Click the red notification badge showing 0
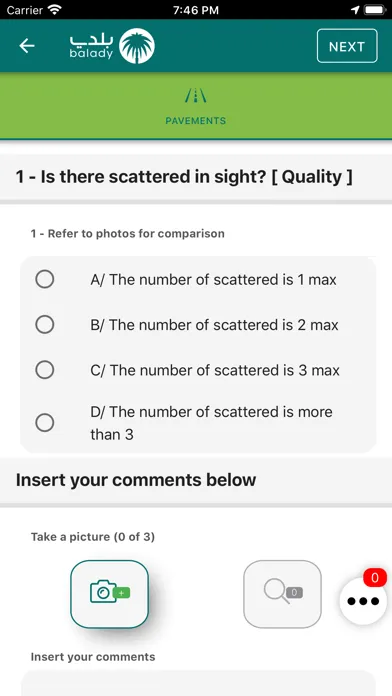This screenshot has width=392, height=696. click(x=375, y=577)
